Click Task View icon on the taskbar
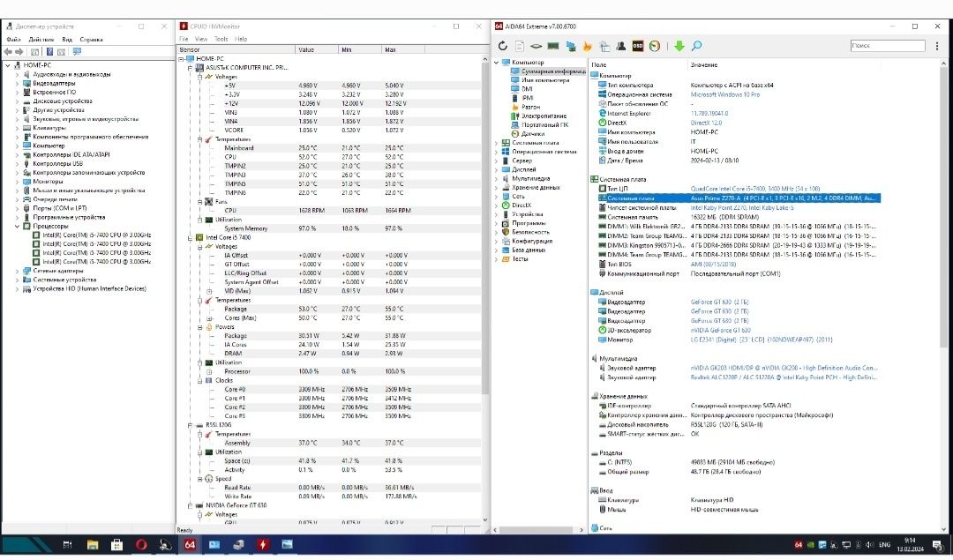953x560 pixels. tap(67, 544)
